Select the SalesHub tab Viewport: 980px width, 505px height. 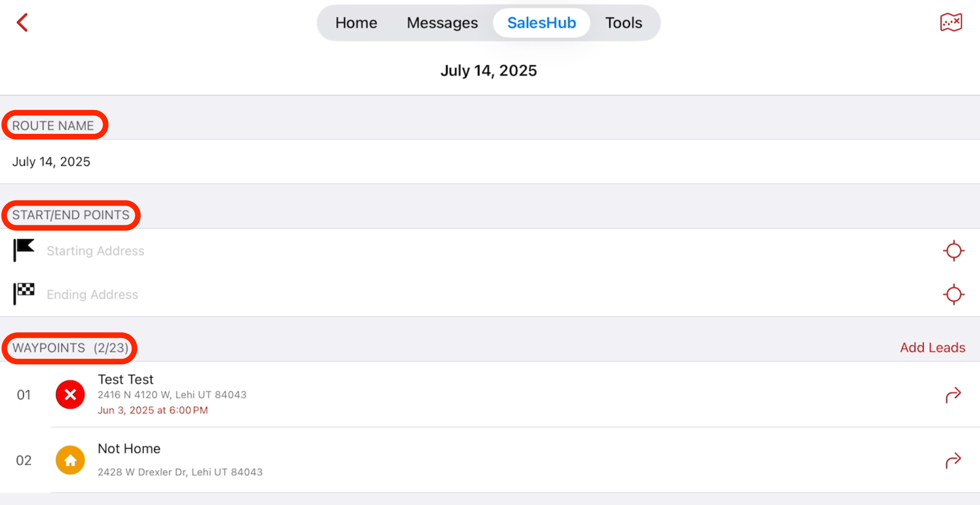(x=541, y=23)
